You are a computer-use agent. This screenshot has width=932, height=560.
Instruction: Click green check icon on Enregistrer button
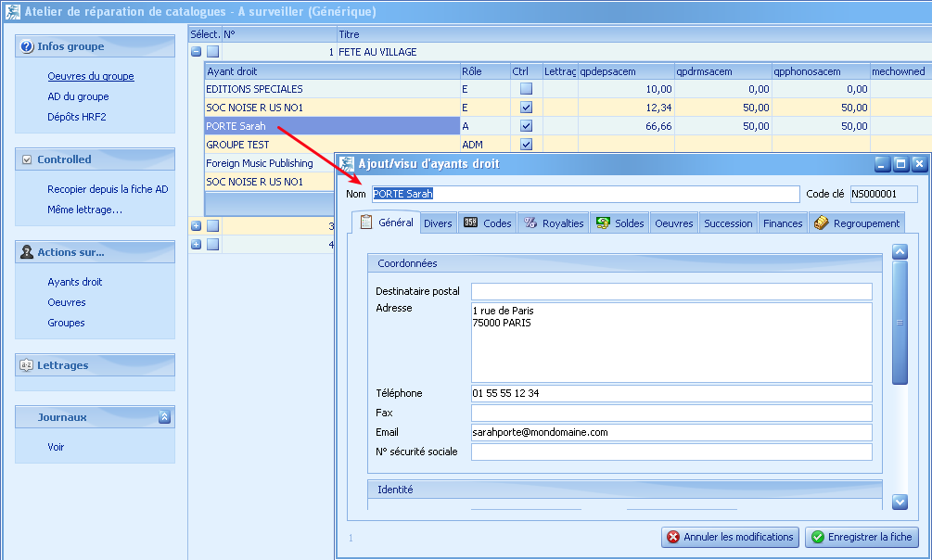pos(818,537)
